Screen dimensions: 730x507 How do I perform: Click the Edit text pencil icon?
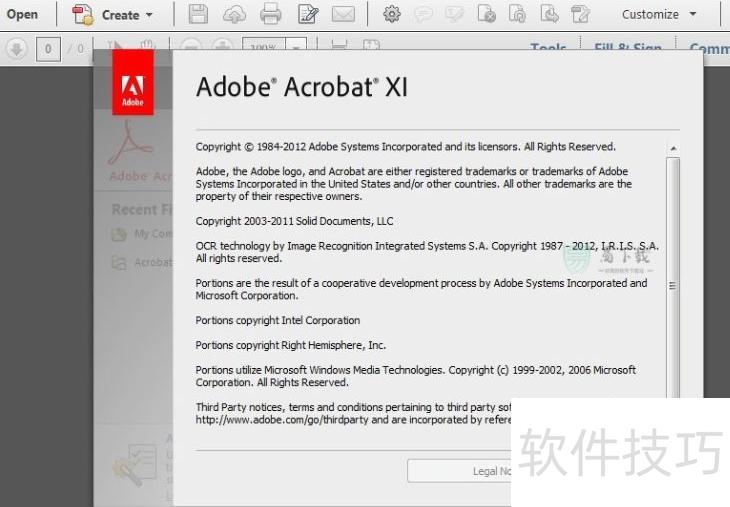(308, 14)
